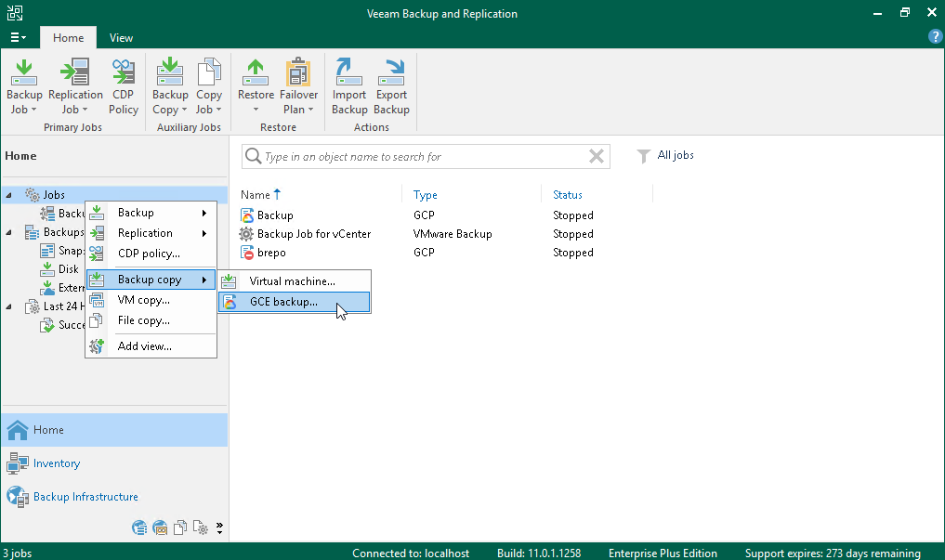Open the Home navigation pane view
This screenshot has width=945, height=560.
point(114,430)
